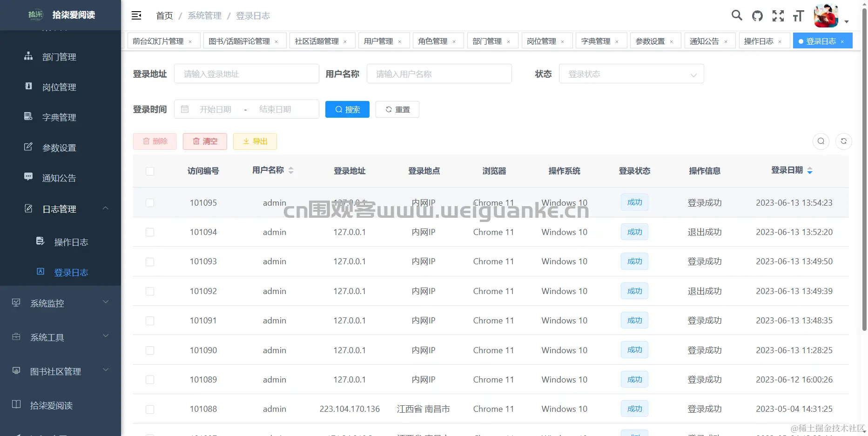Click the red 清空 button
Screen dimensions: 868x436
205,141
